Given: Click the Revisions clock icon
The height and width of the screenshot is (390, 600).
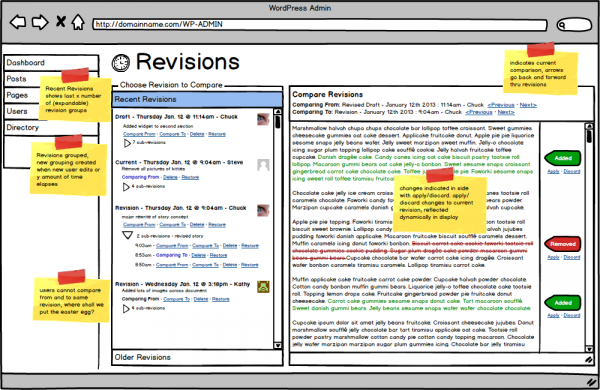Looking at the screenshot, I should coord(121,62).
